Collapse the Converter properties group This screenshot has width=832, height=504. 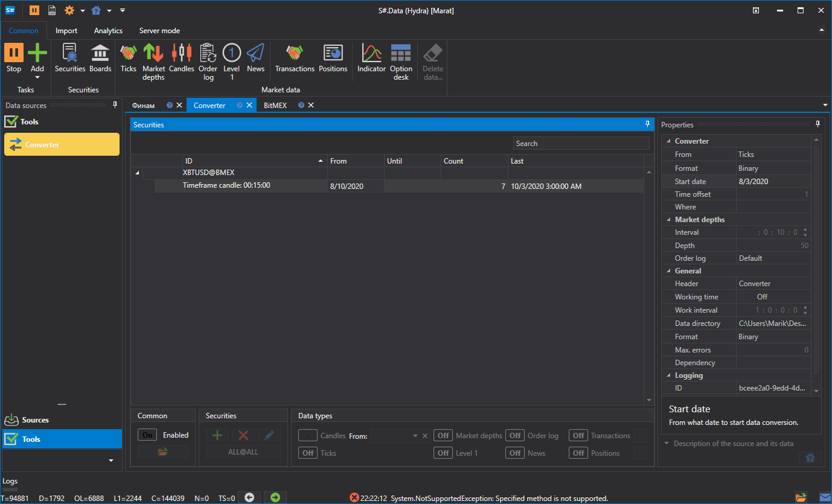668,141
